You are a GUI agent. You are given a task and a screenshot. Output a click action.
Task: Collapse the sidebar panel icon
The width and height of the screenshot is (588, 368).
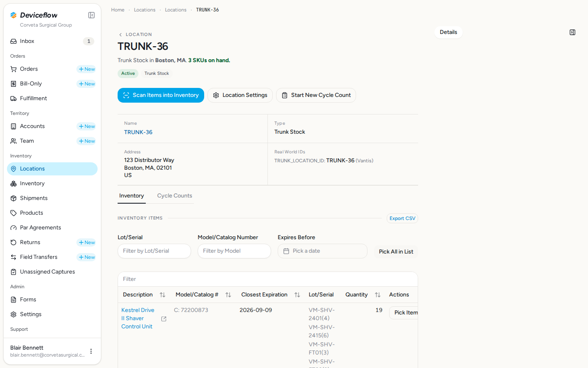pyautogui.click(x=91, y=15)
